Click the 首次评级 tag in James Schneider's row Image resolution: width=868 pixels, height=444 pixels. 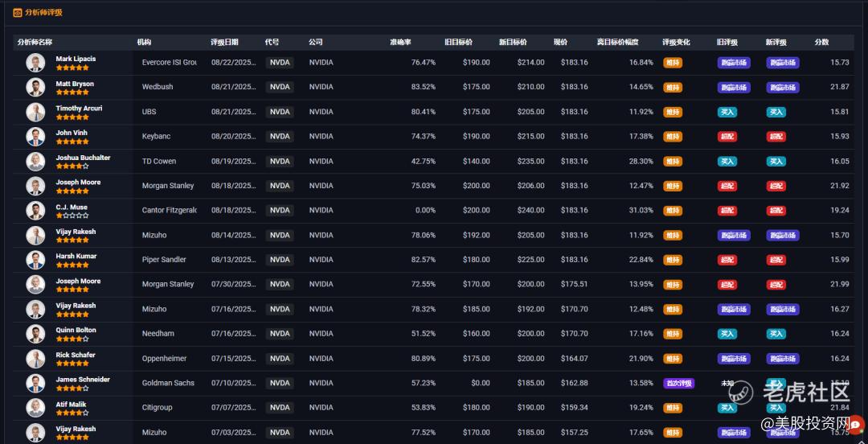(678, 383)
